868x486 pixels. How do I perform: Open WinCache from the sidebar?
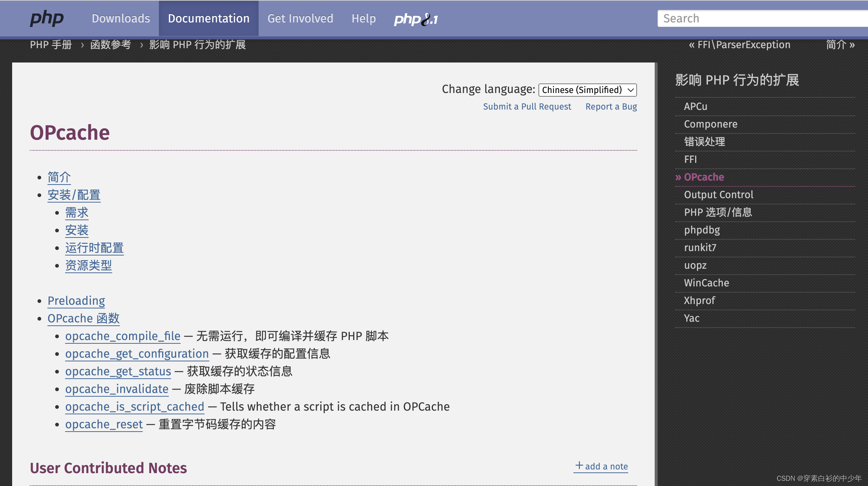[706, 283]
